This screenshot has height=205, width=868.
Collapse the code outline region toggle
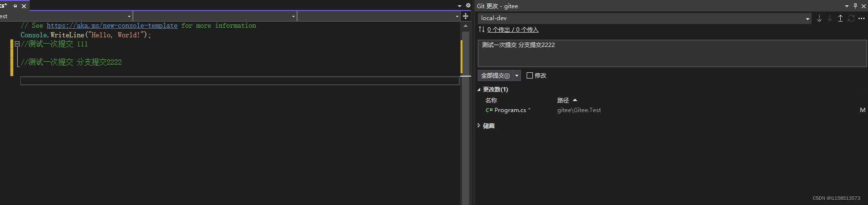point(17,44)
